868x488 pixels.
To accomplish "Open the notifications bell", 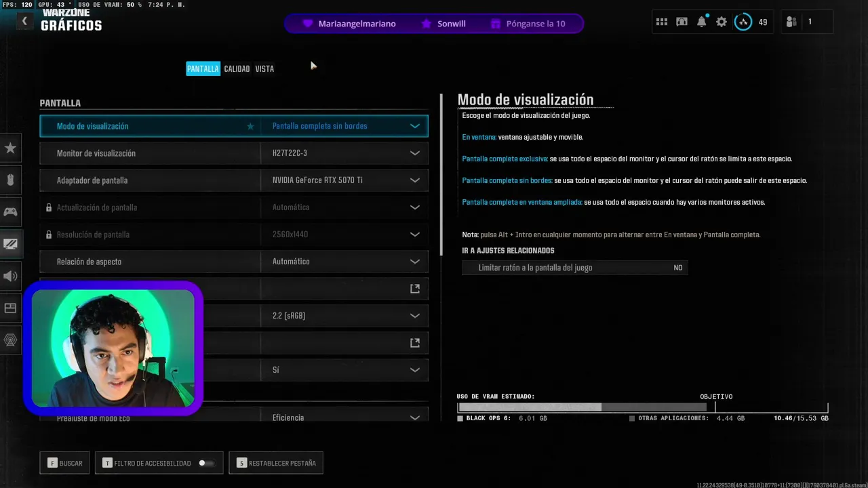I will tap(702, 22).
